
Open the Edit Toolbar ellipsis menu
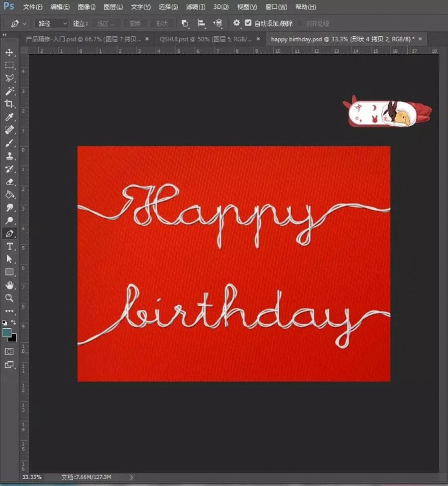[10, 311]
